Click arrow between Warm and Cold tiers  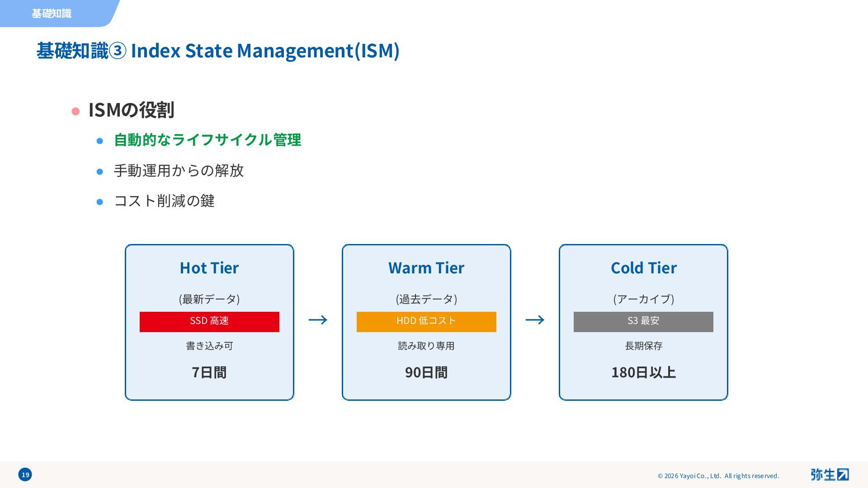pos(535,320)
